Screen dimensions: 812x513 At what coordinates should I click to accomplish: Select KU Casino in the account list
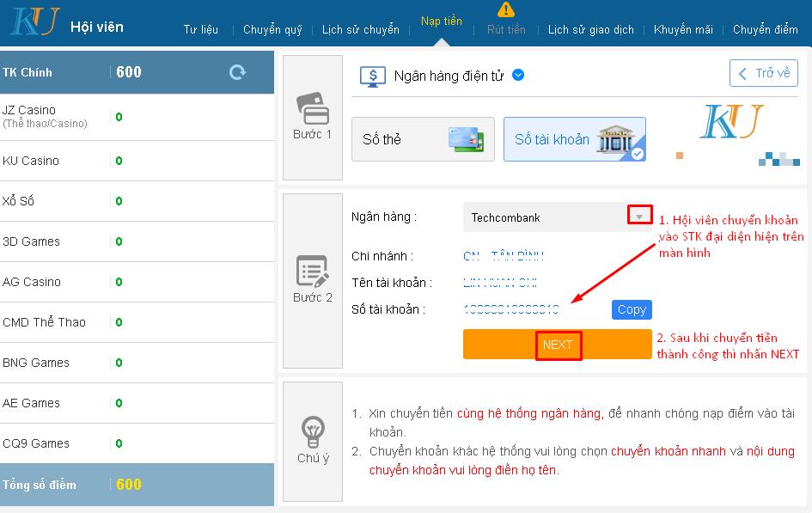(x=31, y=161)
